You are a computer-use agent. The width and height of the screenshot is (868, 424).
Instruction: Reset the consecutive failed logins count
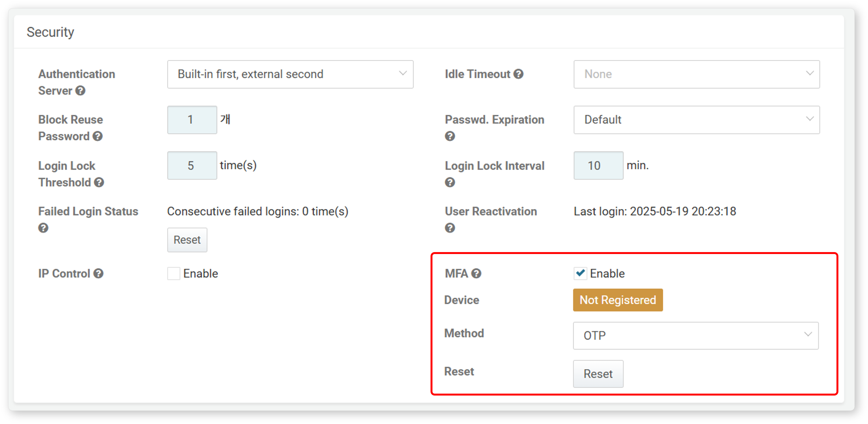[x=187, y=240]
